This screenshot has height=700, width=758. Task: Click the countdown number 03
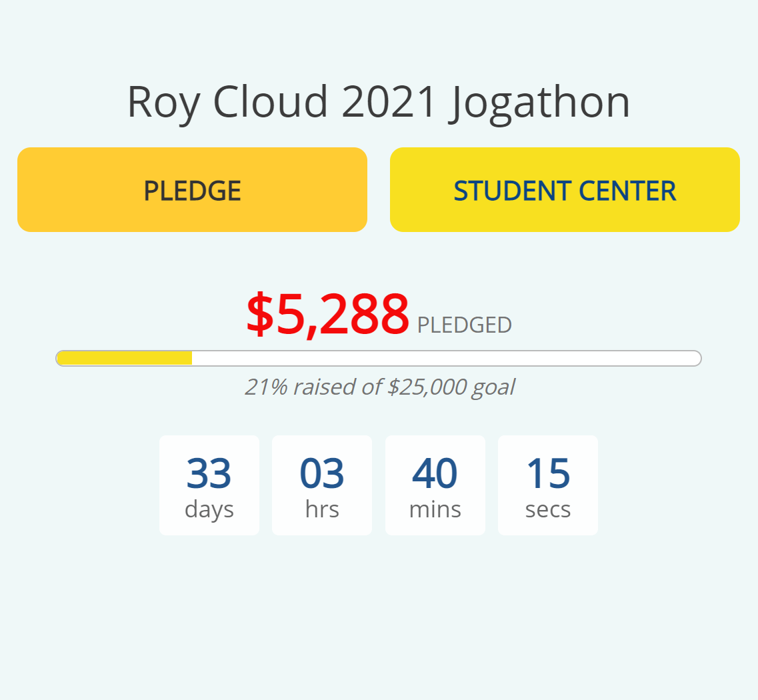click(322, 473)
